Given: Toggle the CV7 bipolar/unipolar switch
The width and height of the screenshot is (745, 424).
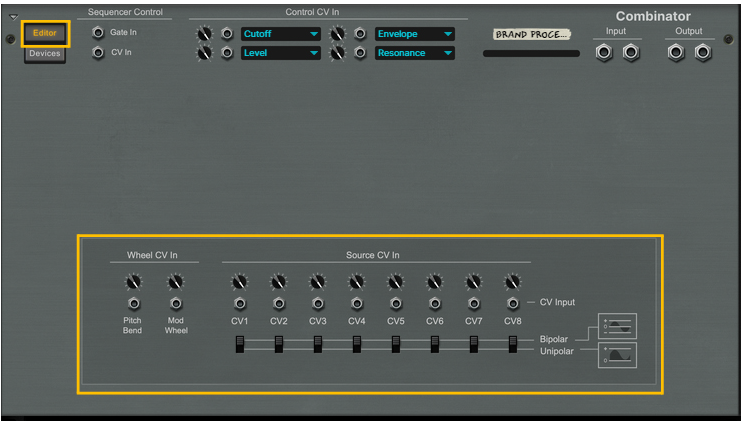Looking at the screenshot, I should tap(473, 345).
